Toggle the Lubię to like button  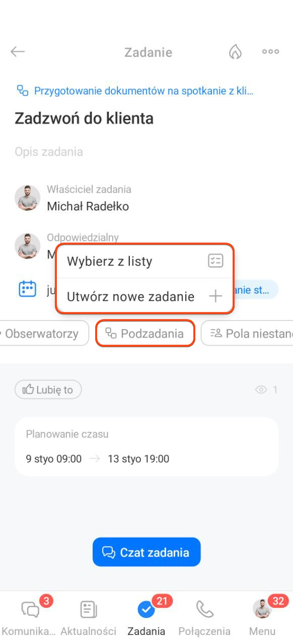pos(48,389)
